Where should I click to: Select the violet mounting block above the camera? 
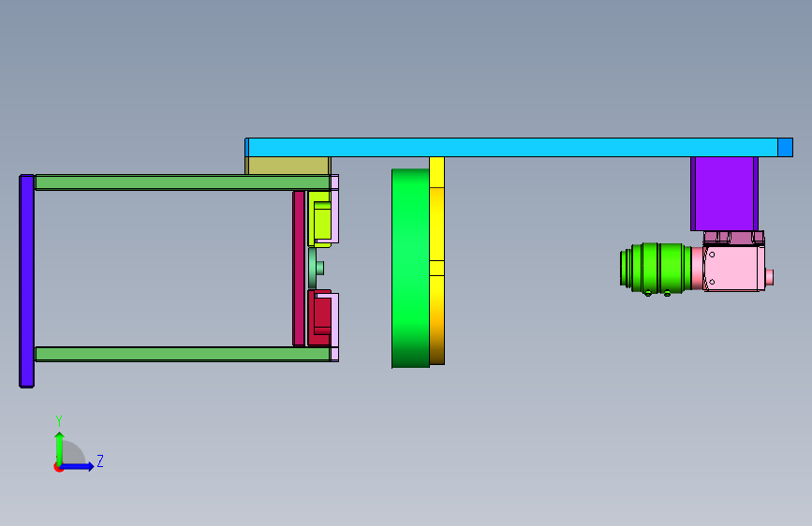tap(724, 194)
